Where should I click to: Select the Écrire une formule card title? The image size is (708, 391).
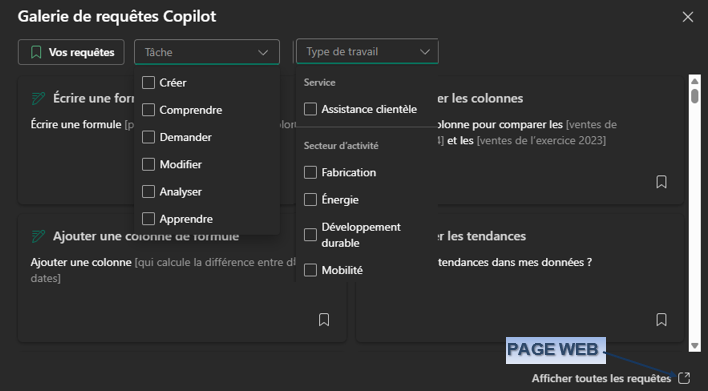coord(93,98)
